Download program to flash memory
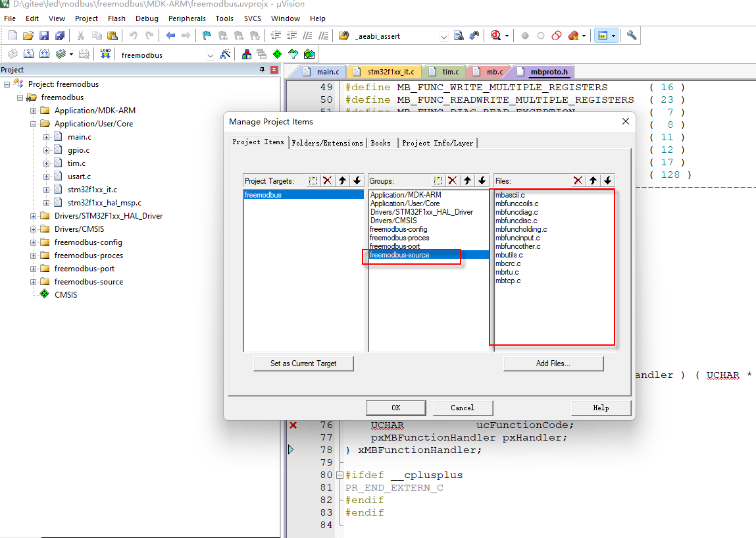This screenshot has width=756, height=538. click(x=106, y=54)
